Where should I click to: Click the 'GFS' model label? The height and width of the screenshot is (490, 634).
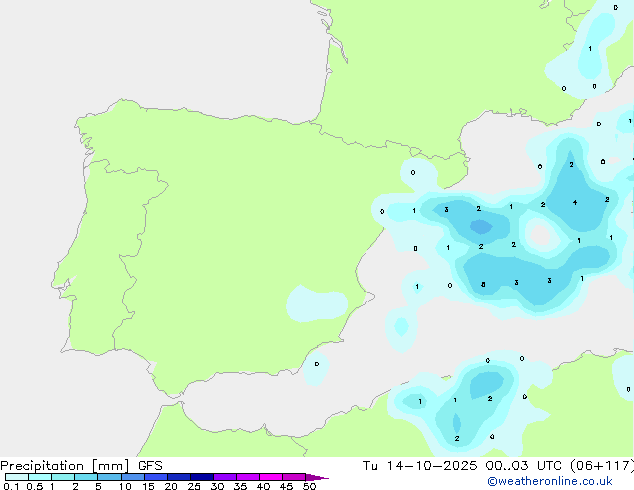coord(150,466)
